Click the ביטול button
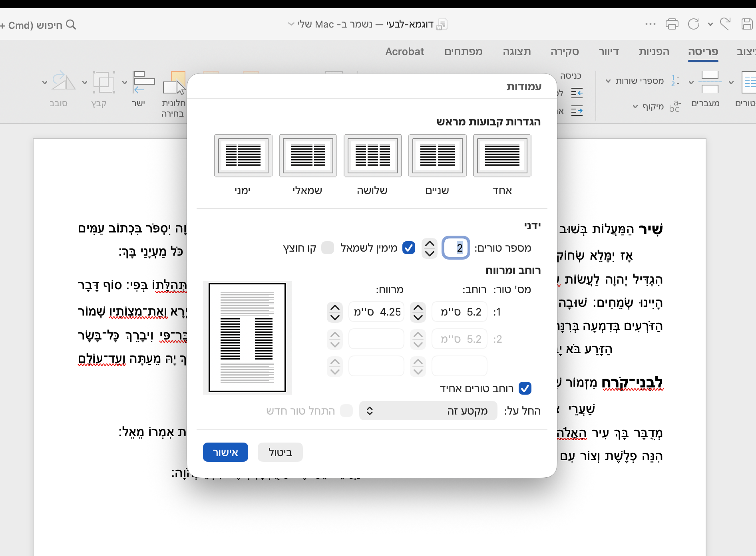 [280, 452]
